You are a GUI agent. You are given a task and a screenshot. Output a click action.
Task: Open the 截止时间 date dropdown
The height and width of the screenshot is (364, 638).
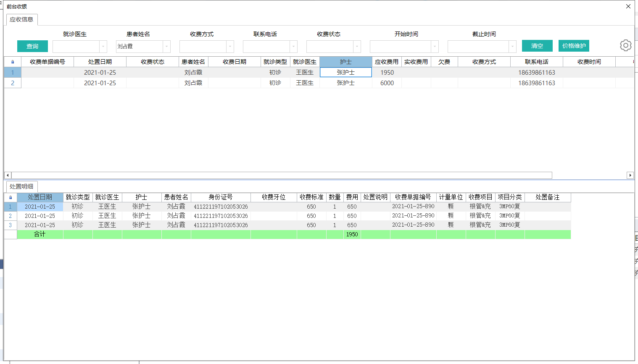pos(512,46)
